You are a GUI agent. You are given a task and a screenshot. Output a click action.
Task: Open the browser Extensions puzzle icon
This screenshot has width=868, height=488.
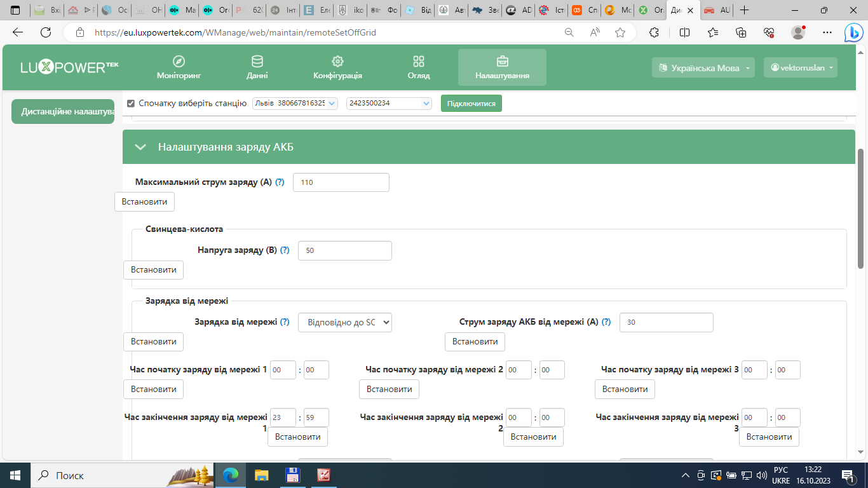(654, 32)
